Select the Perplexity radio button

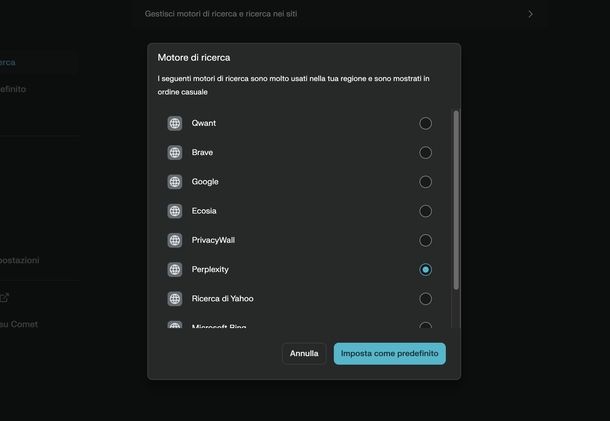click(x=426, y=270)
